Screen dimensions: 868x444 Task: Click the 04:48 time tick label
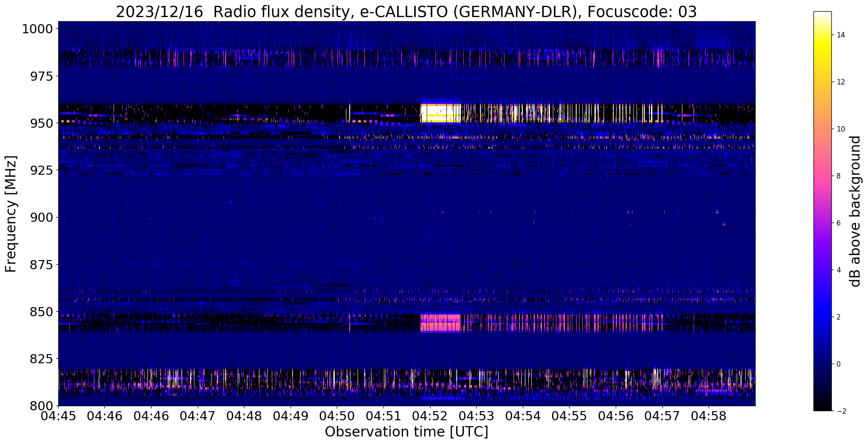(x=244, y=416)
